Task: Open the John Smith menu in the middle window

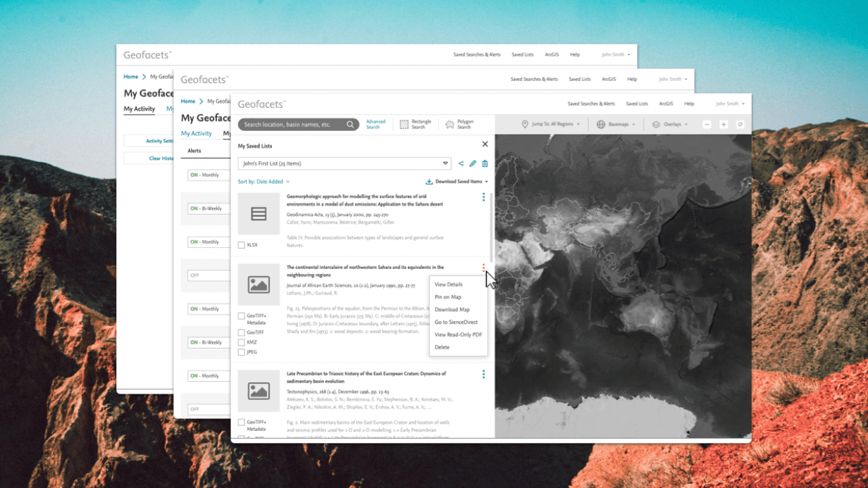Action: (x=673, y=79)
